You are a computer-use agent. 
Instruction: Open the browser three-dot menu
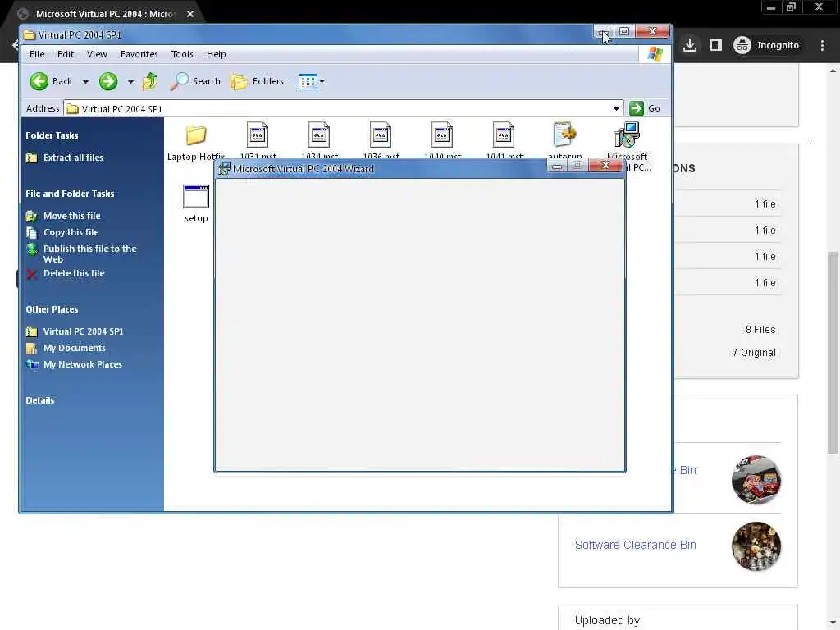(x=822, y=45)
